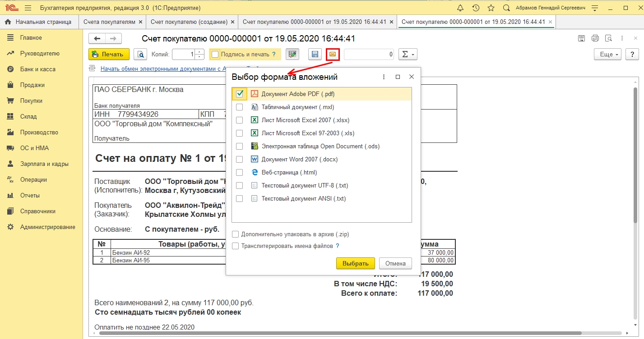
Task: Click the email envelope icon in toolbar
Action: [x=333, y=54]
